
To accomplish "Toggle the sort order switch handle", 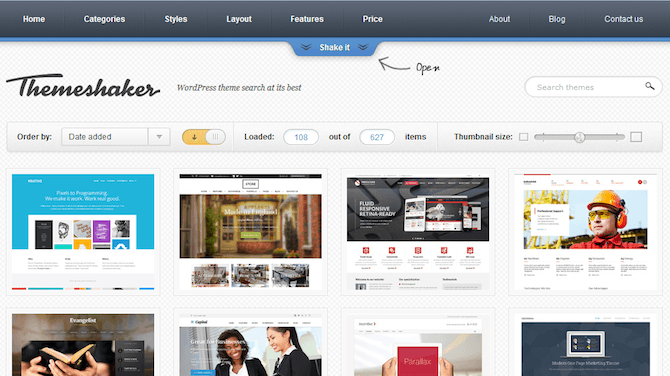I will [215, 137].
